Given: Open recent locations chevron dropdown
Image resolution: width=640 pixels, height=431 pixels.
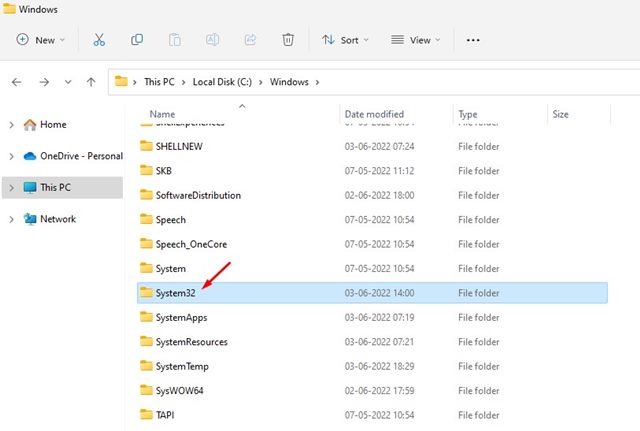Looking at the screenshot, I should (68, 81).
